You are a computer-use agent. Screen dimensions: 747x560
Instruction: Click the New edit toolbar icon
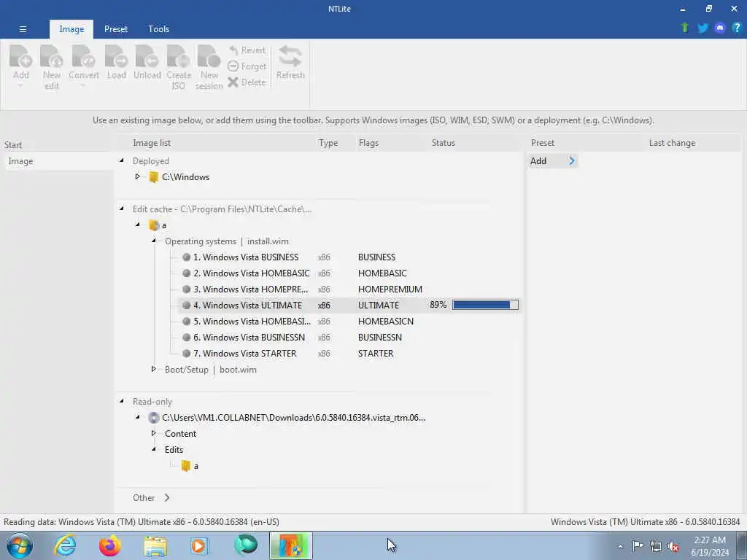(x=52, y=57)
